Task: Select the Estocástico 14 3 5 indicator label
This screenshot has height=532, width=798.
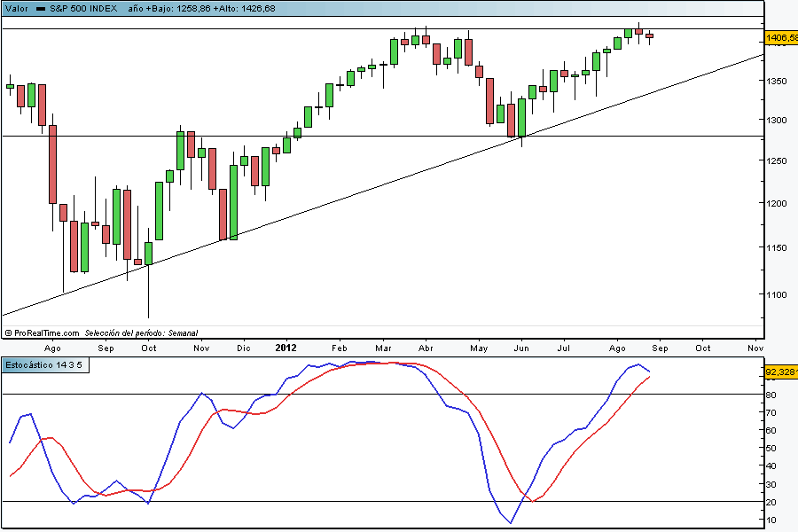Action: click(x=44, y=364)
